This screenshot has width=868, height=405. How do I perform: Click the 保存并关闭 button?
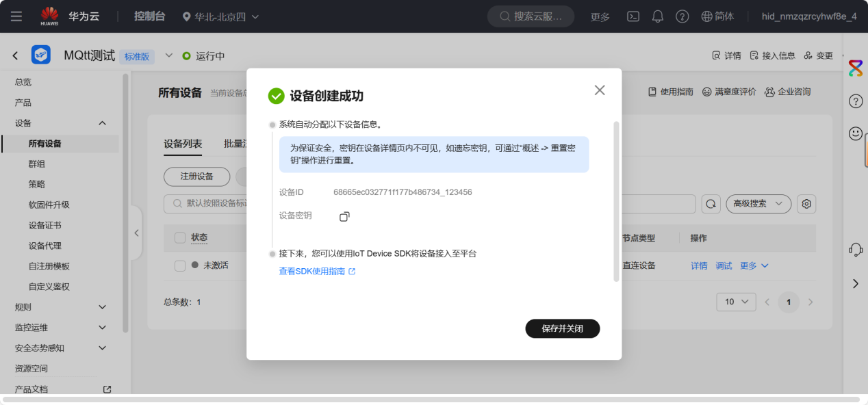click(562, 328)
